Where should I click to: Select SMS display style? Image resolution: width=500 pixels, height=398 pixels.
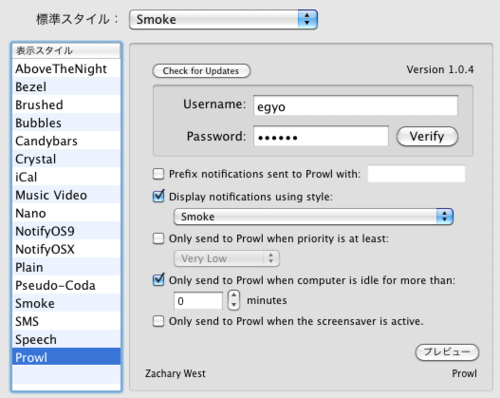(x=66, y=321)
